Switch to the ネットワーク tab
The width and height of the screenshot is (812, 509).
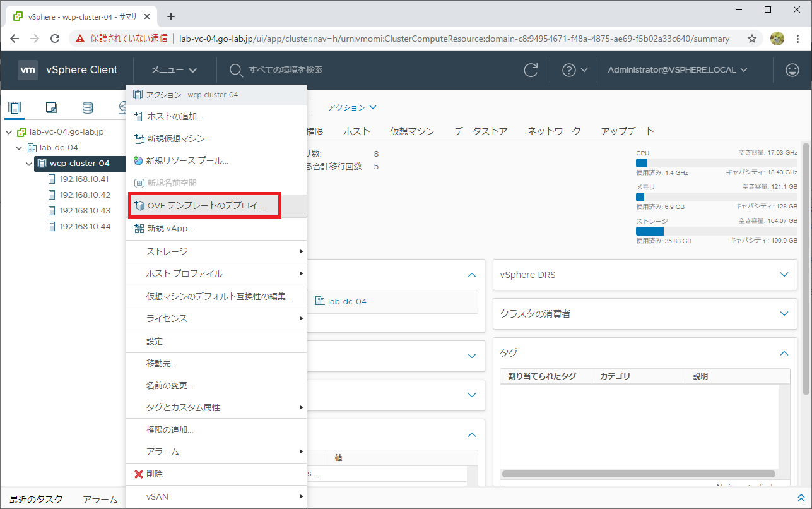[554, 131]
